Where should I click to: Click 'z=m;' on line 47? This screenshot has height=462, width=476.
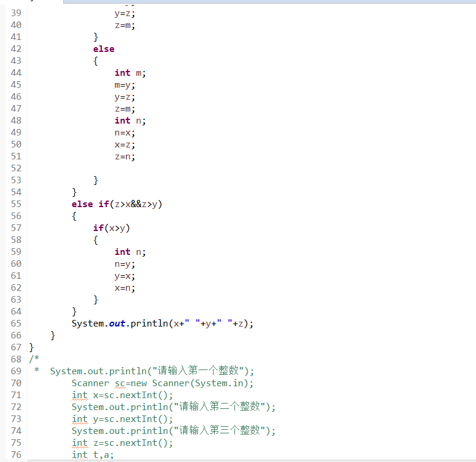click(x=125, y=109)
